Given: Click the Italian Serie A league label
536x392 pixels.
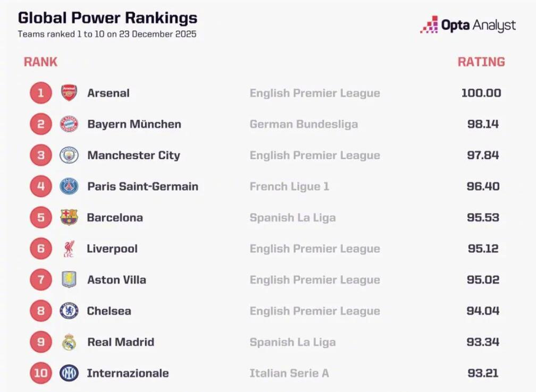Looking at the screenshot, I should point(289,373).
